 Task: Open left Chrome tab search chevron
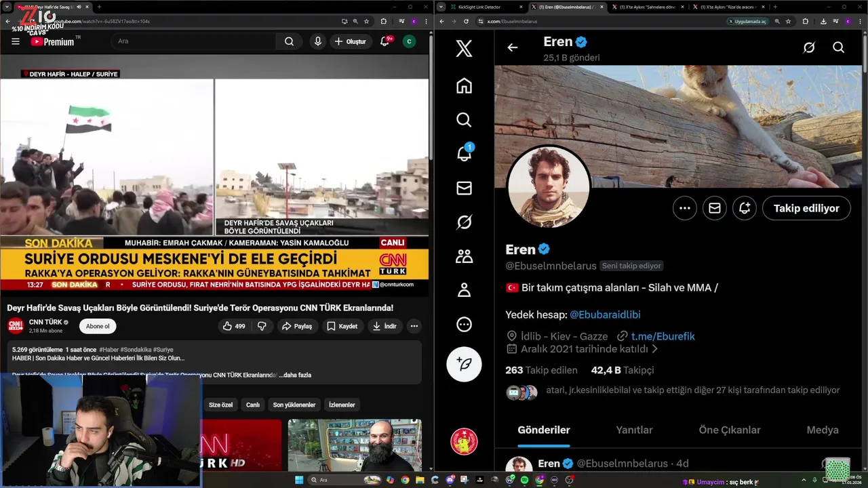(x=7, y=7)
